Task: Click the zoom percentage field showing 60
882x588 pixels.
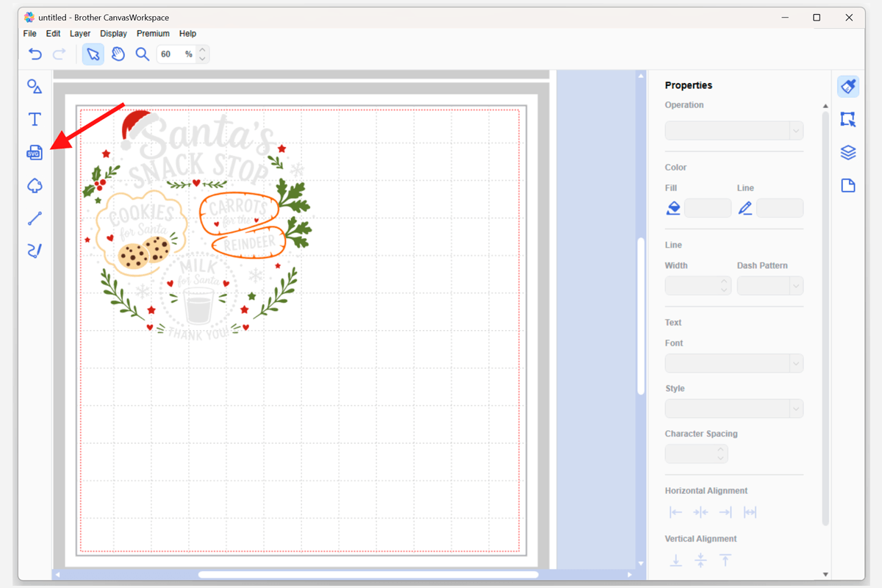Action: (176, 54)
